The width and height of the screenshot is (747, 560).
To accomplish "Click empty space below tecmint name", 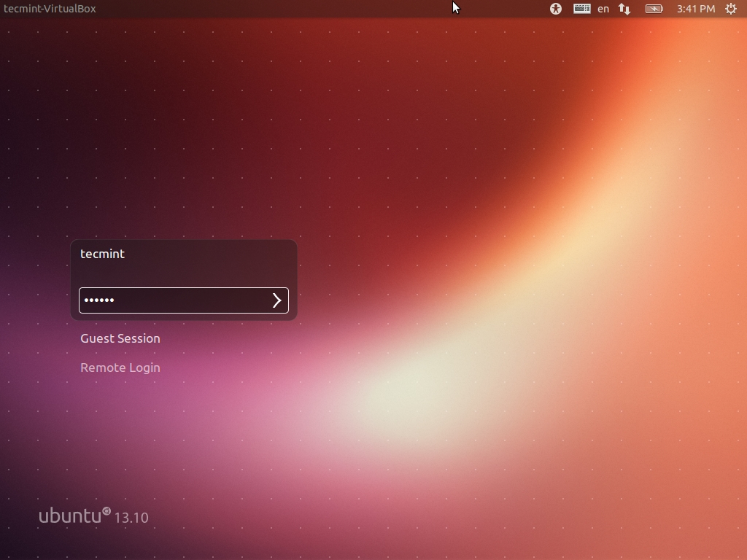I will point(182,274).
